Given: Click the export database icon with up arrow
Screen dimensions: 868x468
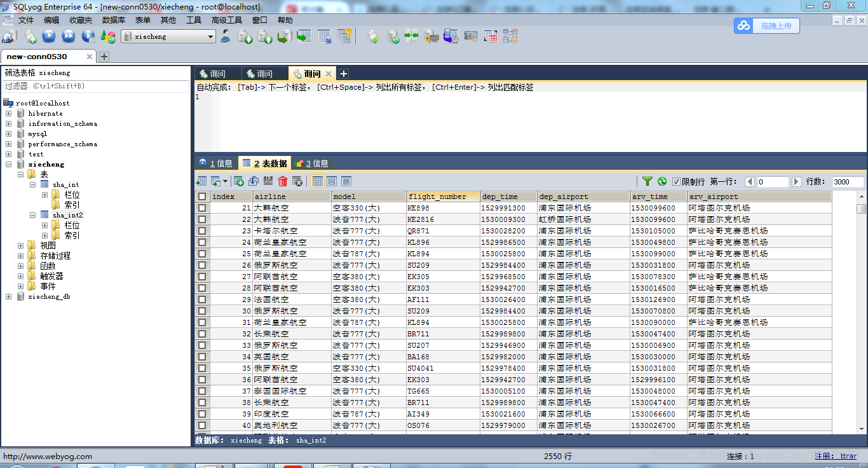Looking at the screenshot, I should coord(265,36).
